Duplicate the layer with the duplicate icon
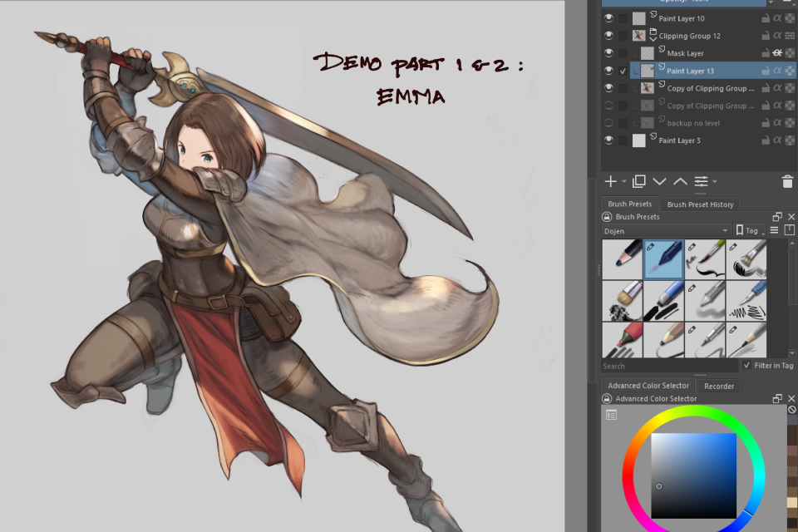 [638, 181]
